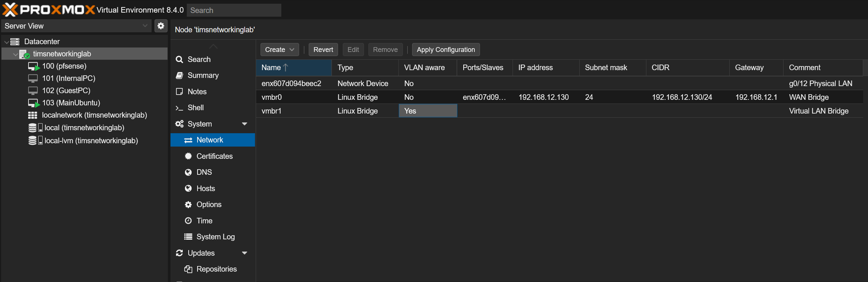The height and width of the screenshot is (282, 868).
Task: Click the VLAN aware column header
Action: click(428, 68)
